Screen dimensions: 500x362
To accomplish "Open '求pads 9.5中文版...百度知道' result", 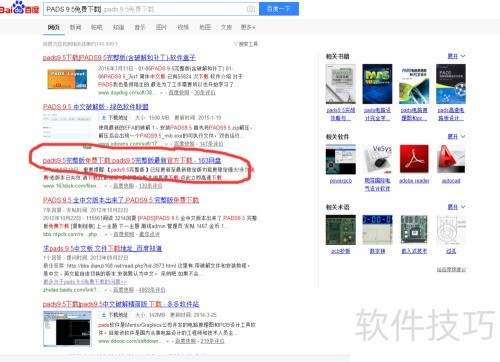I will click(x=102, y=248).
